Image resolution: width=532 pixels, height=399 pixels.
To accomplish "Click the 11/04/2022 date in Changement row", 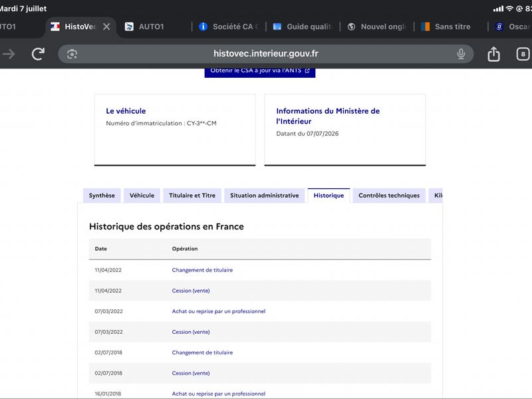I will (x=108, y=270).
